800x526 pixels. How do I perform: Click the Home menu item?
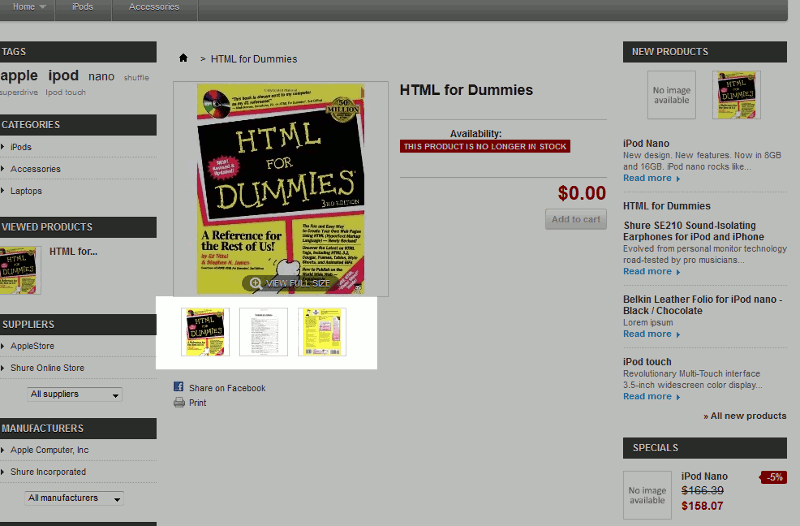24,7
